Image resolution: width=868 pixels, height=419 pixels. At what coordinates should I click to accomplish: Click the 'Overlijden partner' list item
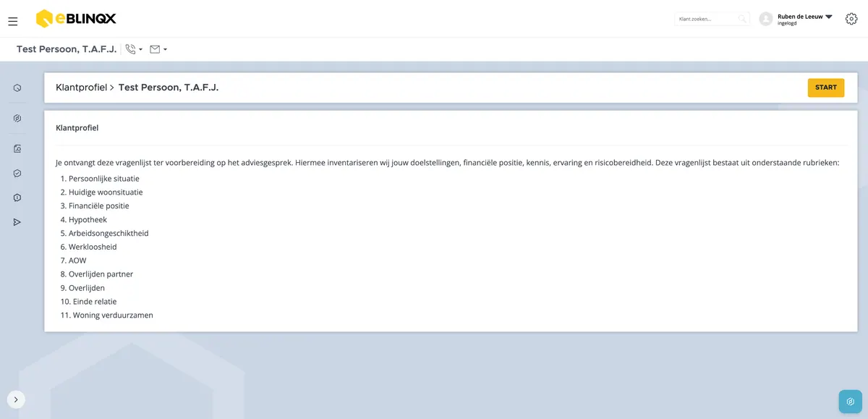(x=101, y=274)
